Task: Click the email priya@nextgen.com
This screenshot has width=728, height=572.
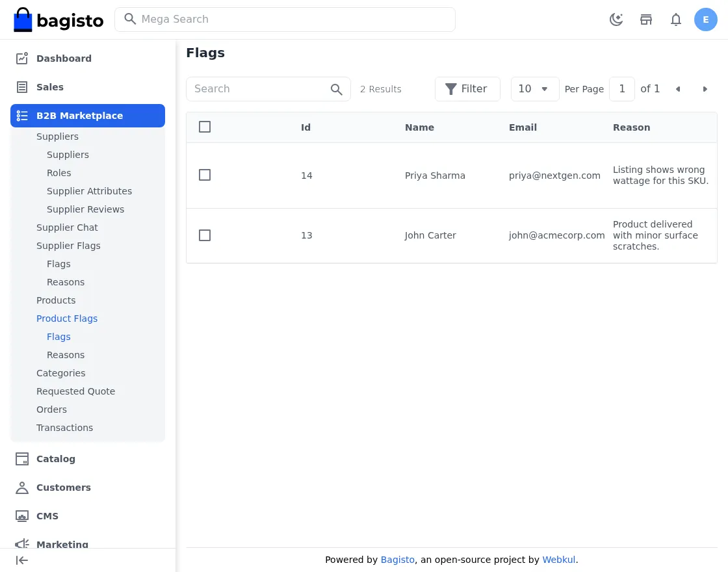Action: (x=554, y=175)
